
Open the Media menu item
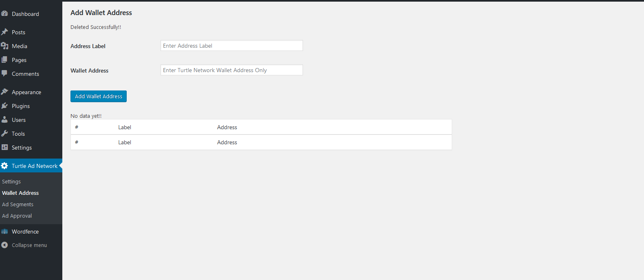(x=20, y=46)
